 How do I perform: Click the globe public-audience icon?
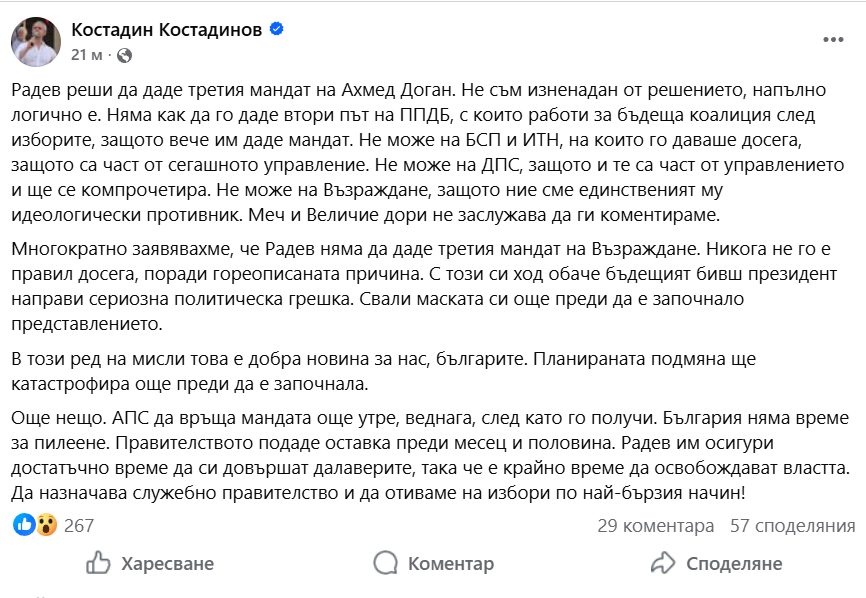click(x=123, y=54)
